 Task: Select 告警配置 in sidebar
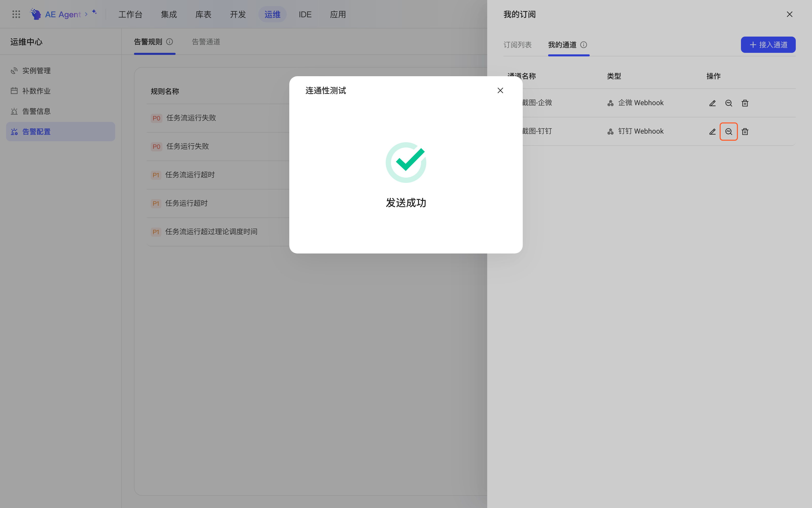[x=60, y=132]
